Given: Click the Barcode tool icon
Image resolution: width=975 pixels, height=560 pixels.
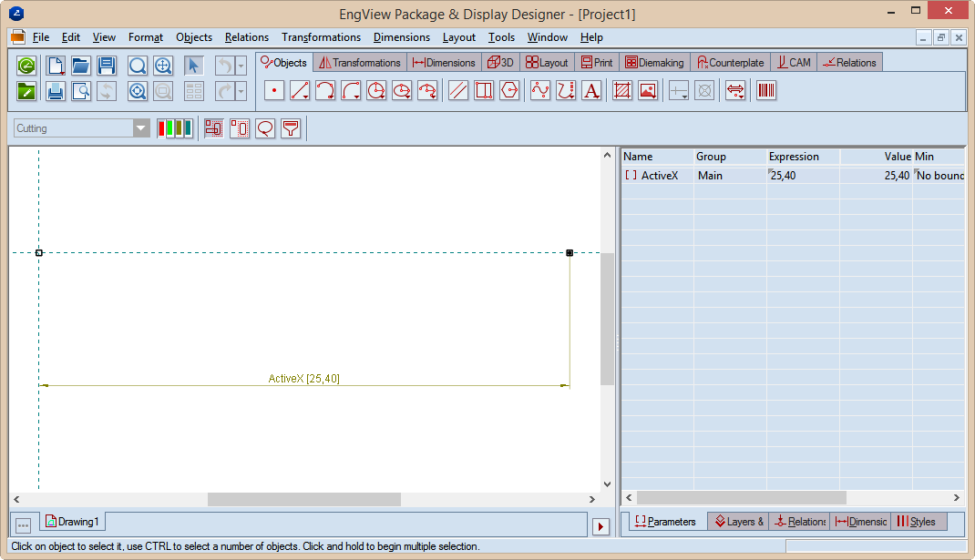Looking at the screenshot, I should point(766,91).
